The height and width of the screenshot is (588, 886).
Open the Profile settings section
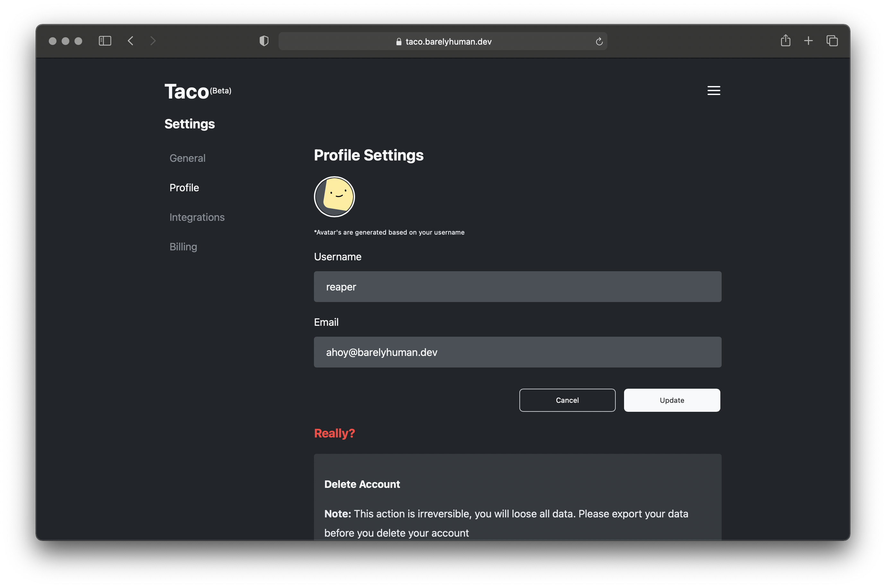pyautogui.click(x=184, y=187)
